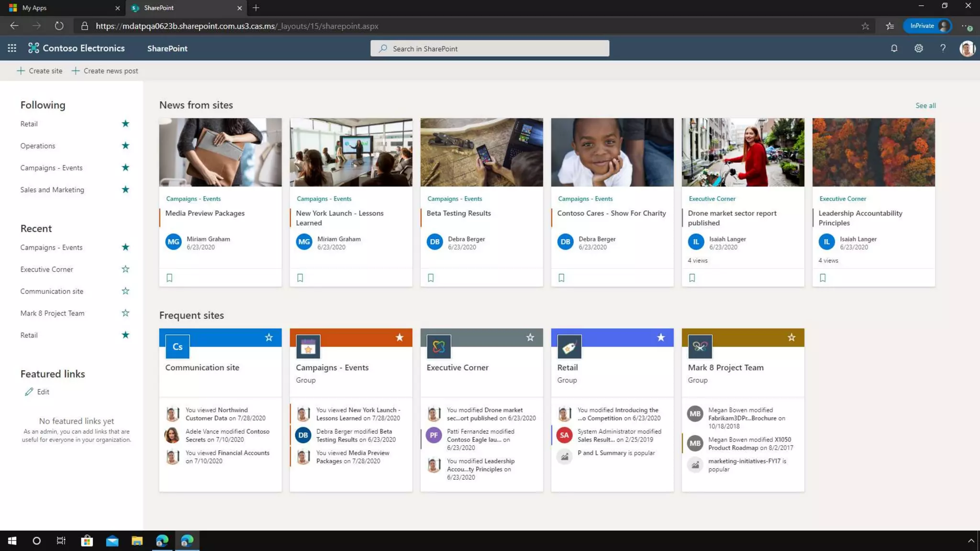
Task: Toggle follow star on Mark 8 Project Team card
Action: [791, 338]
